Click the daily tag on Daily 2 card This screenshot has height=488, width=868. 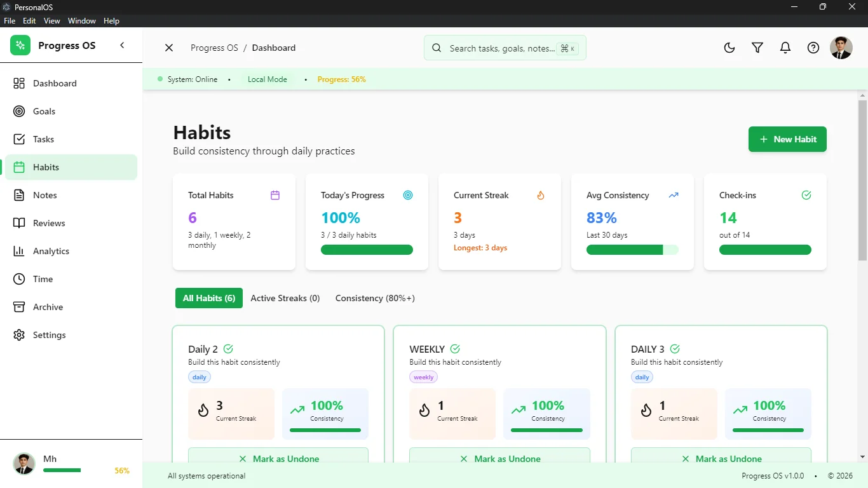pos(200,377)
